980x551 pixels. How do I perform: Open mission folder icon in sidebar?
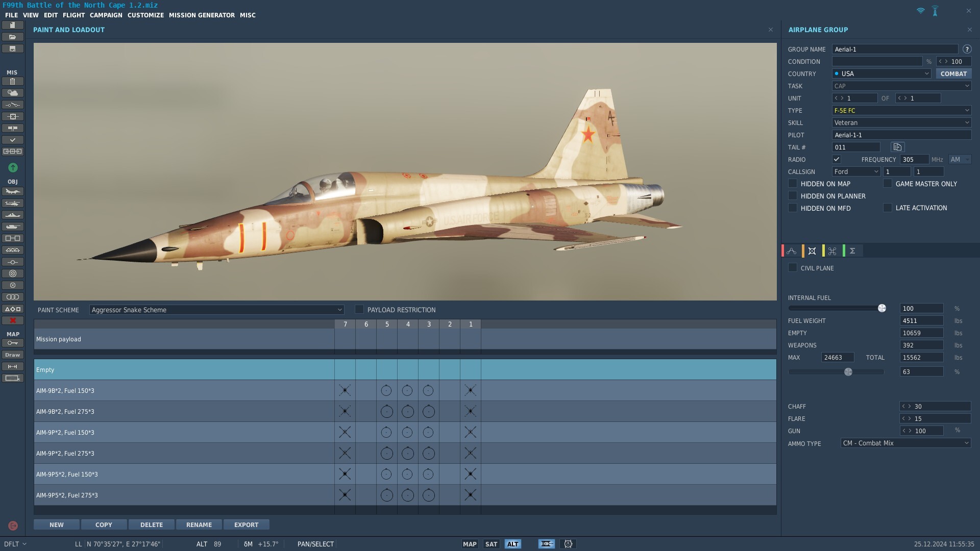coord(13,37)
